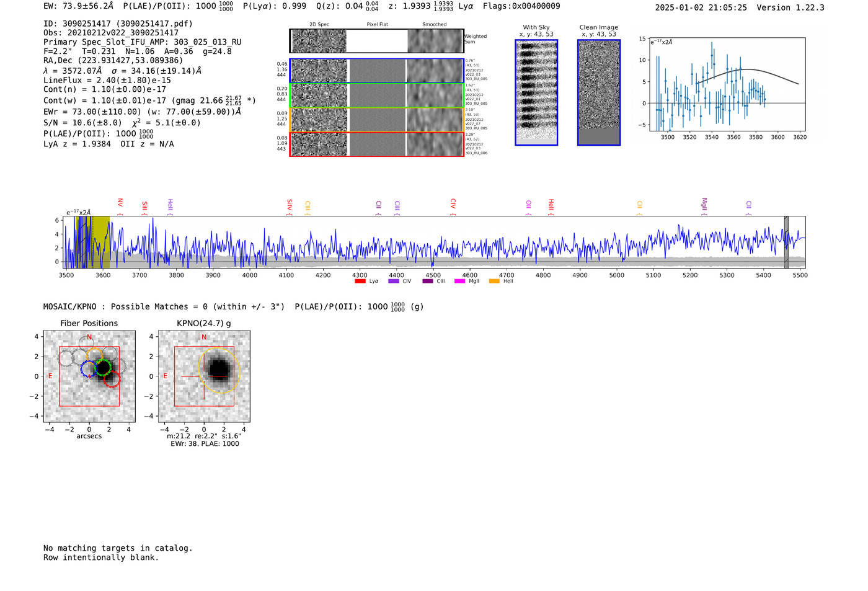Click the gray shaded band near 5460
This screenshot has height=591, width=868.
tap(786, 242)
